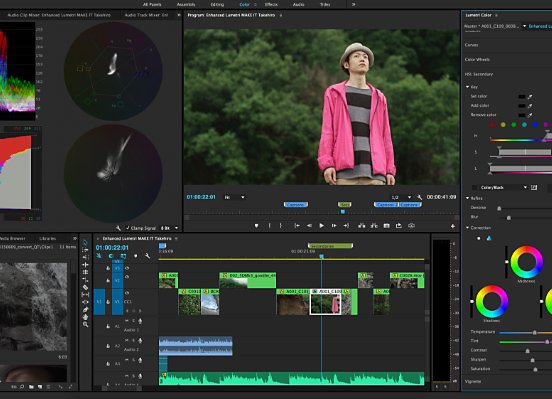
Task: Open the Fit zoom level dropdown
Action: pyautogui.click(x=234, y=197)
